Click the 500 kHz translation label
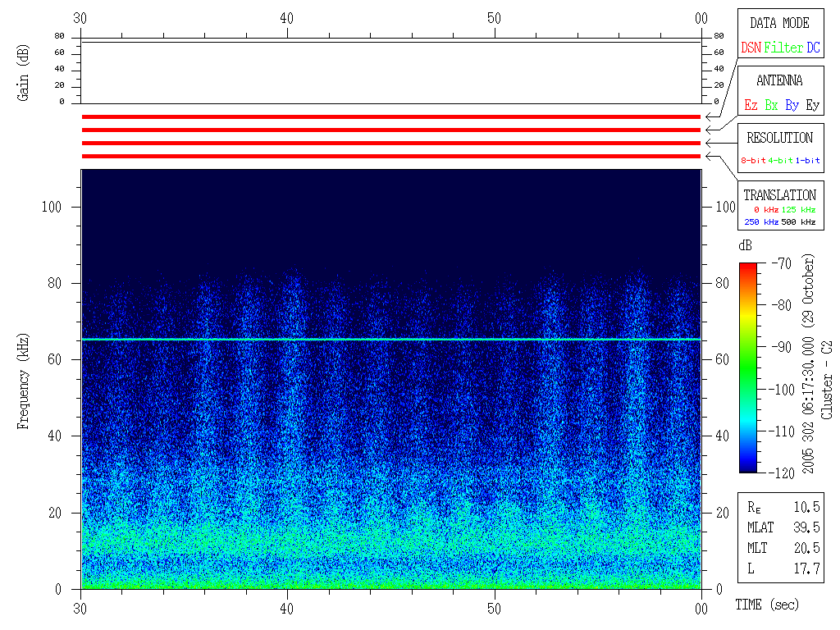 pyautogui.click(x=798, y=222)
